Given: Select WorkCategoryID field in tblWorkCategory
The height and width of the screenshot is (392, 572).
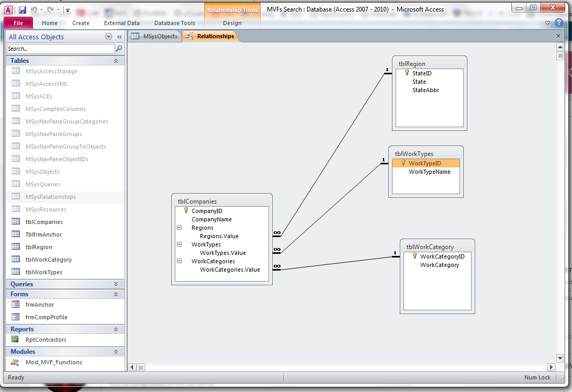Looking at the screenshot, I should click(443, 256).
